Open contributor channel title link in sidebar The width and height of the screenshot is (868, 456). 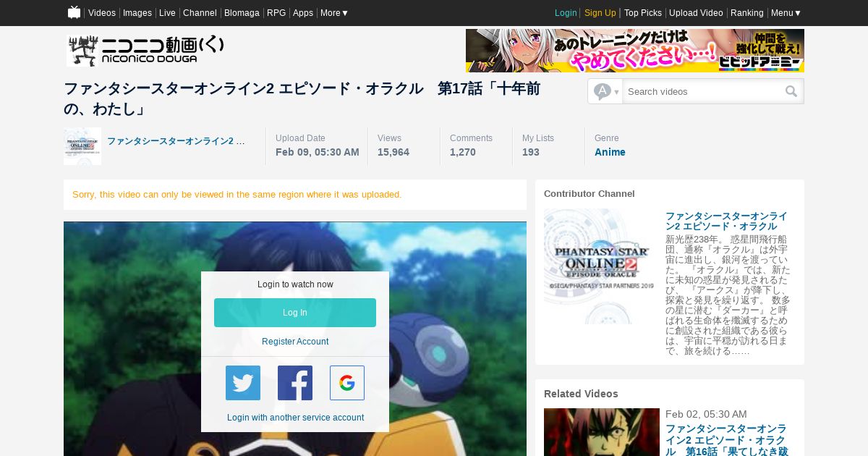[726, 221]
